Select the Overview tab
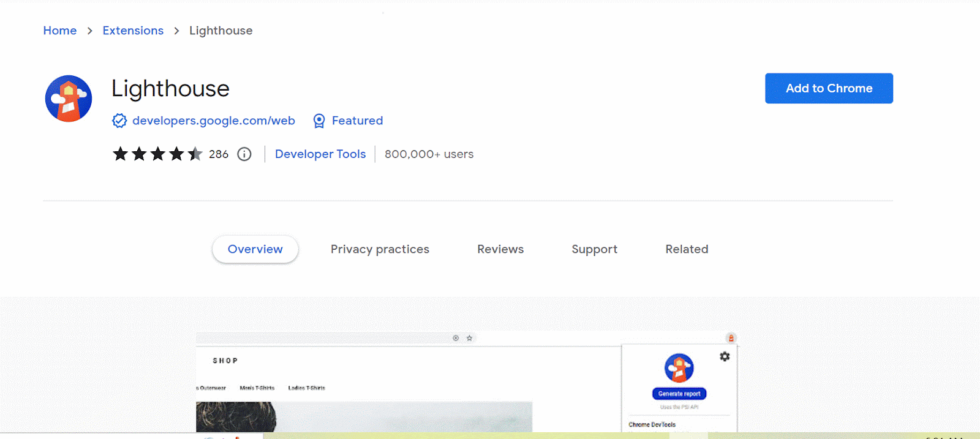This screenshot has height=439, width=980. (x=255, y=249)
